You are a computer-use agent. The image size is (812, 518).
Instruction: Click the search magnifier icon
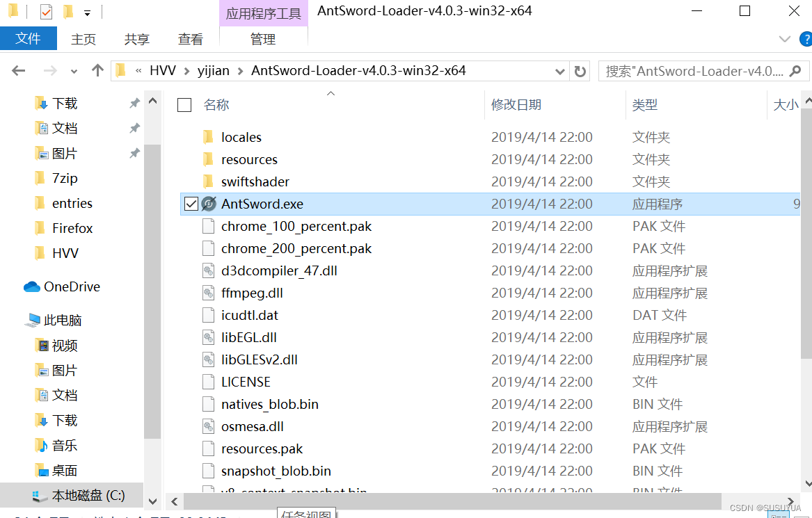[x=795, y=71]
